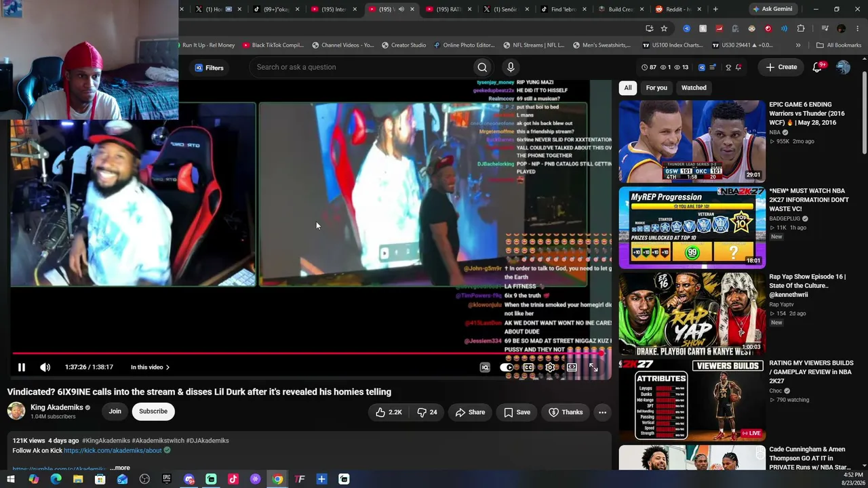Save the video to a playlist
Screen dimensions: 868x488
pos(517,412)
